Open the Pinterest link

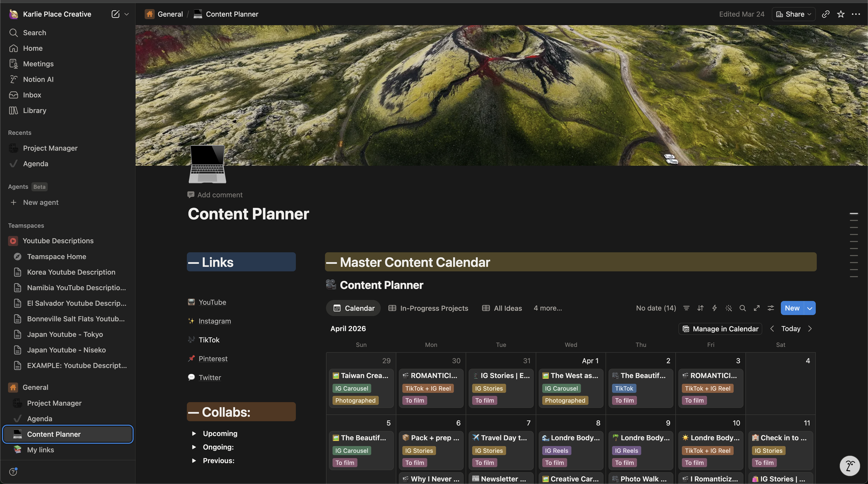coord(213,359)
